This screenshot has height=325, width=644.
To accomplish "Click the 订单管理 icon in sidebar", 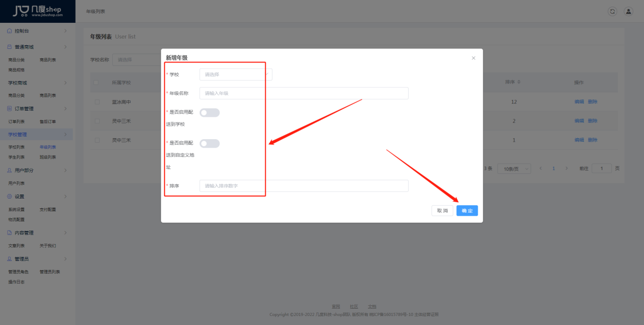I will (10, 109).
